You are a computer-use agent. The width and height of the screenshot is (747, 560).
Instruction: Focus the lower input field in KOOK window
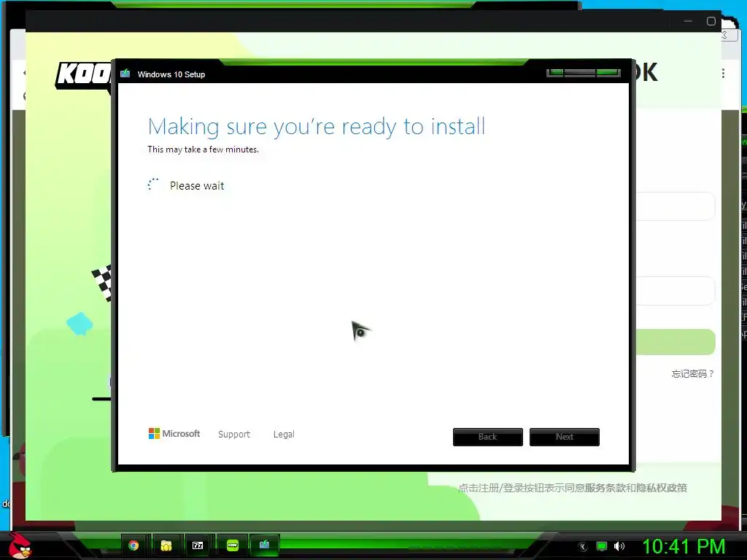coord(676,290)
